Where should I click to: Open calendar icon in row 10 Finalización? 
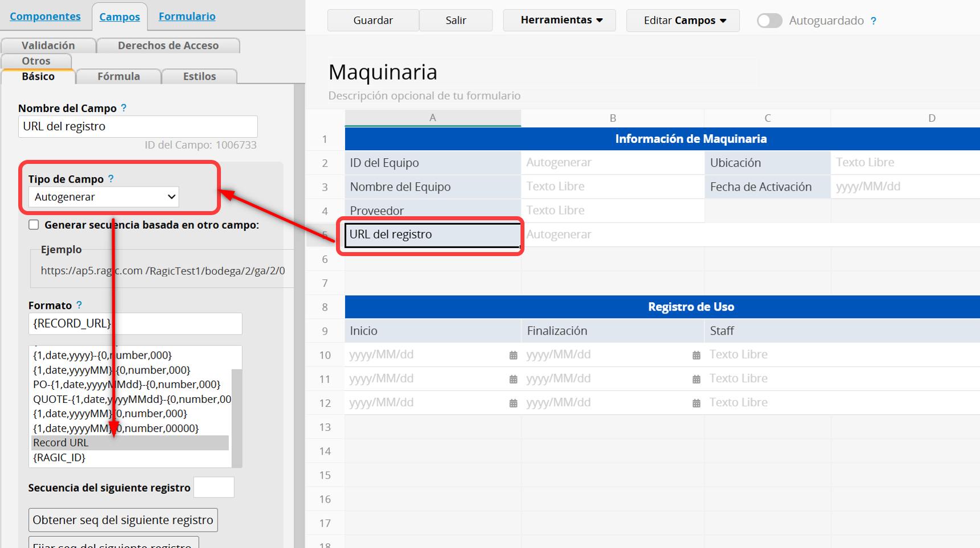[696, 355]
